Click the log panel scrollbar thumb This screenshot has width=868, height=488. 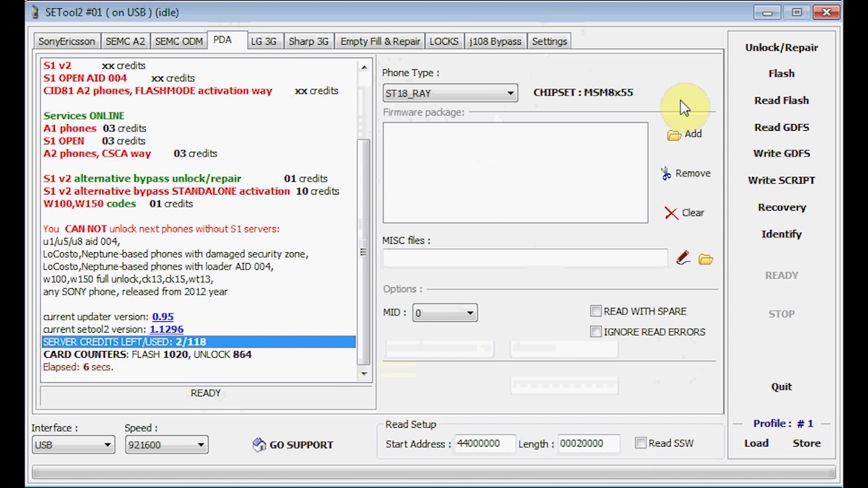tap(364, 252)
